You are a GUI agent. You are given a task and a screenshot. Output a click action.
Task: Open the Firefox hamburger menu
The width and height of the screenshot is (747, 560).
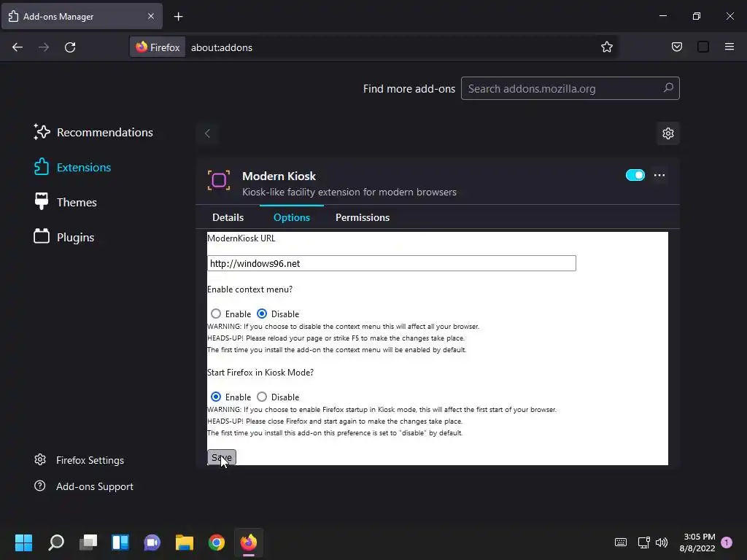[x=729, y=47]
